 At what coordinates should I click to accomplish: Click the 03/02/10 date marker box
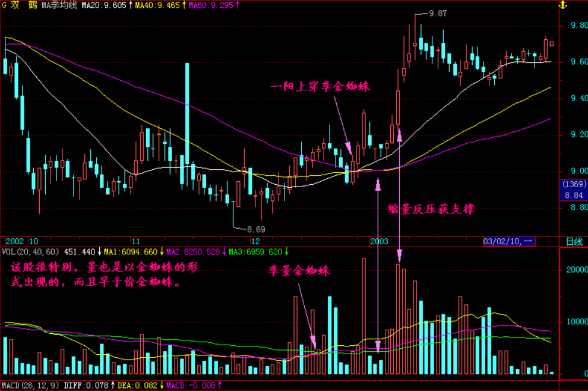pyautogui.click(x=508, y=241)
